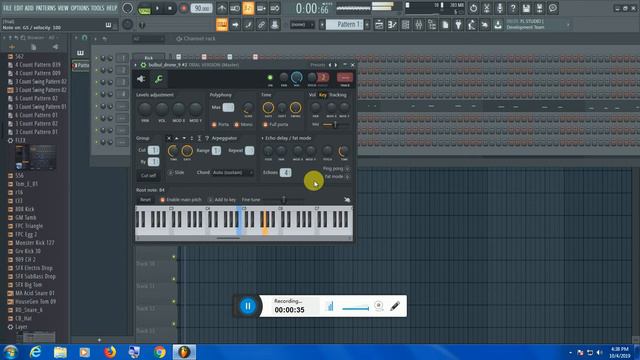The width and height of the screenshot is (640, 360).
Task: Click the download arrow toolbar icon
Action: [x=498, y=25]
